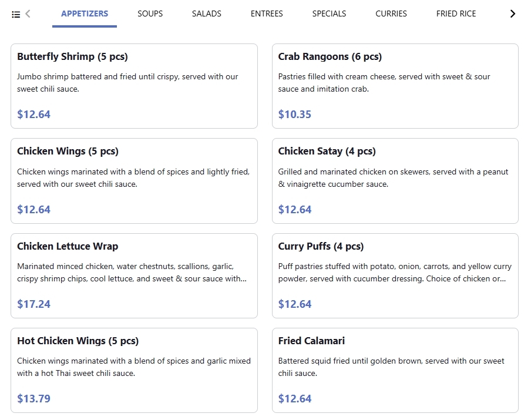Pick the Chicken Wings (5 pcs) item
Screen dimensions: 531x420
pos(134,181)
